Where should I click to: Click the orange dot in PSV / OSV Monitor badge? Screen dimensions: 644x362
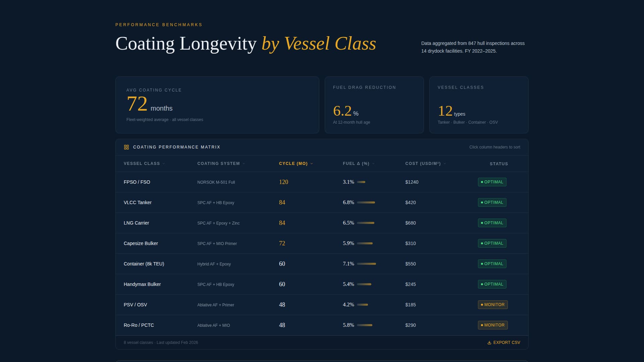(482, 305)
